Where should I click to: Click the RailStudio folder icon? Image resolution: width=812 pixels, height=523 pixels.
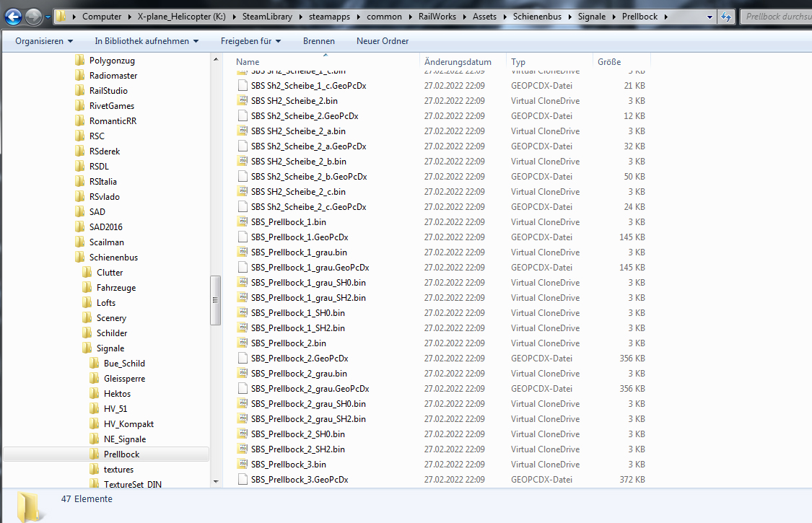[x=79, y=91]
